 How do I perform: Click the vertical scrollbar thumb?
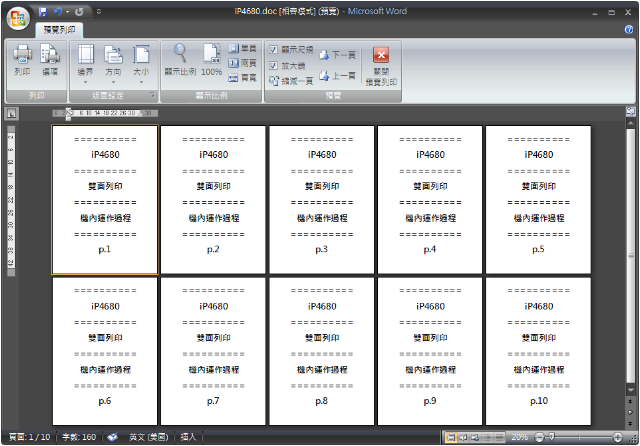(631, 256)
